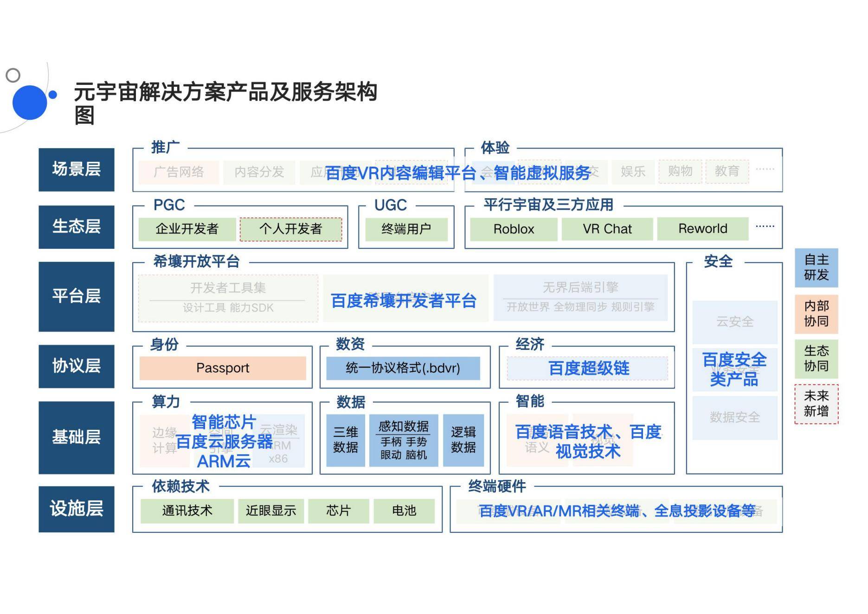Click the 身份 group heading
868x614 pixels.
pos(164,344)
